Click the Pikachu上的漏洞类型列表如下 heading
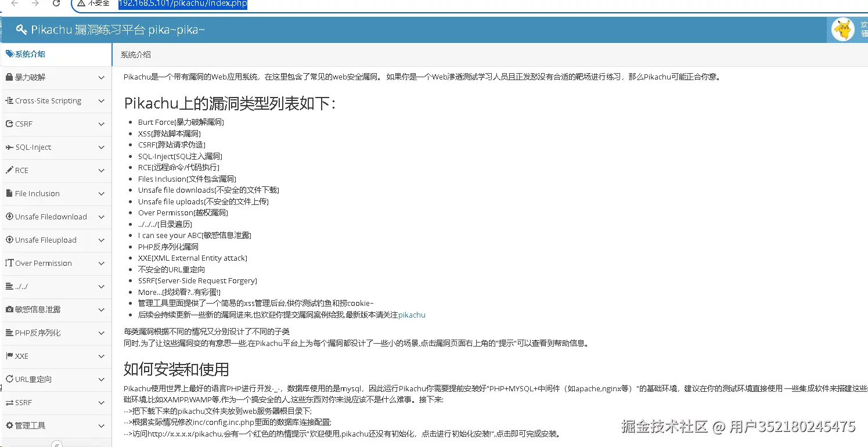868x447 pixels. (230, 103)
